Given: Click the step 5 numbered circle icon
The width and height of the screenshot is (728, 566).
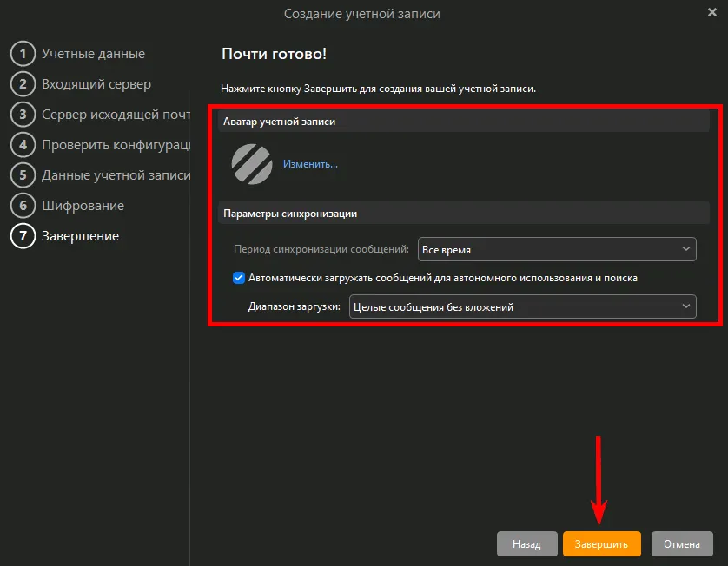Looking at the screenshot, I should [23, 175].
